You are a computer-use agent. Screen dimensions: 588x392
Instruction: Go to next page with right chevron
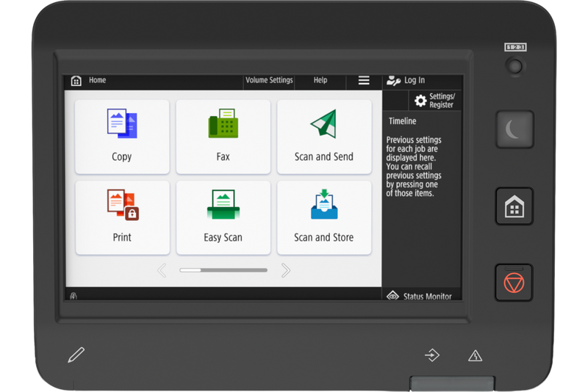tap(285, 270)
